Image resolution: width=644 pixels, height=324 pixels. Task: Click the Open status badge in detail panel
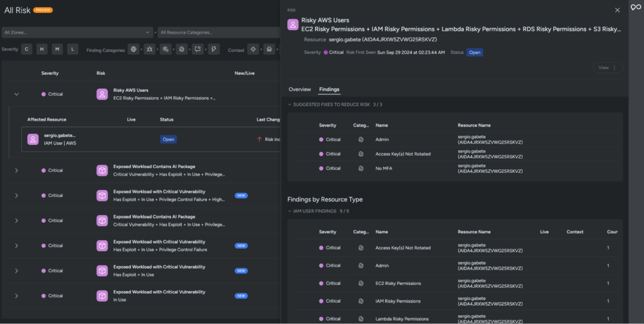pos(475,53)
